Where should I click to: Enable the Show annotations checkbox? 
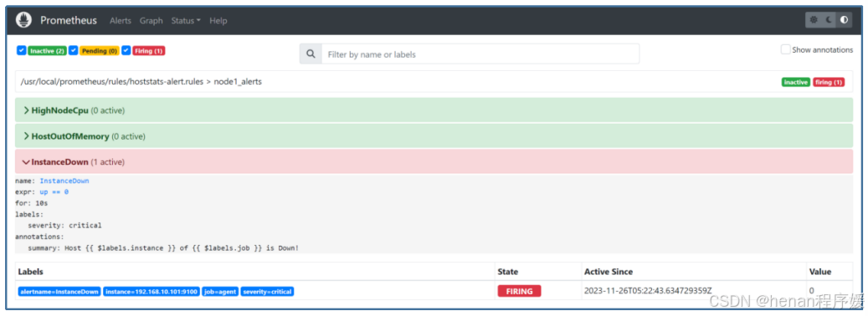[x=785, y=49]
